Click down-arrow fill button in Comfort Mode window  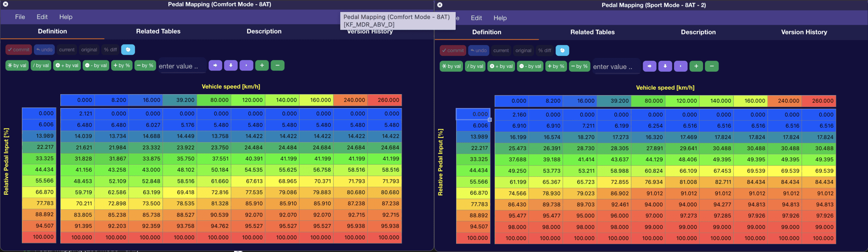[x=231, y=66]
